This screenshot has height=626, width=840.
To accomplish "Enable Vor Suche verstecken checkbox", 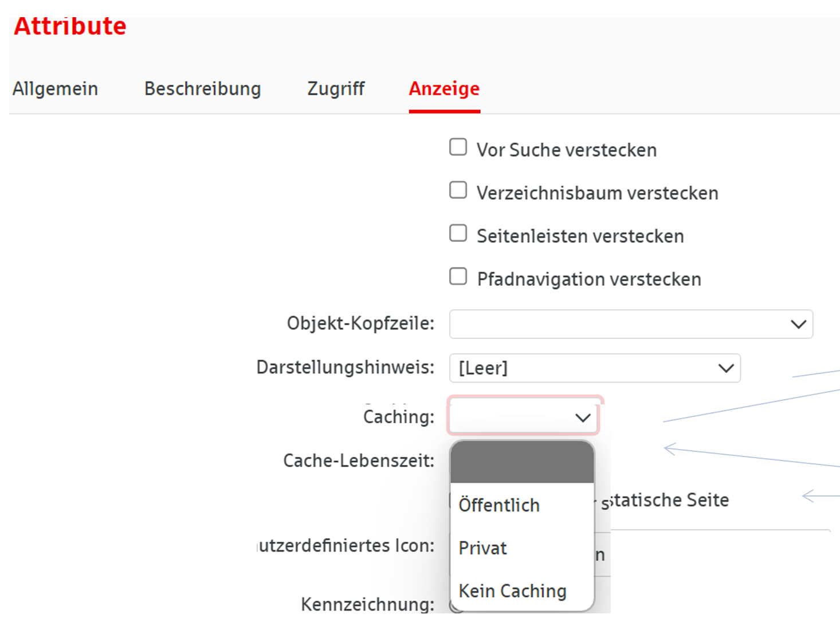I will tap(458, 147).
